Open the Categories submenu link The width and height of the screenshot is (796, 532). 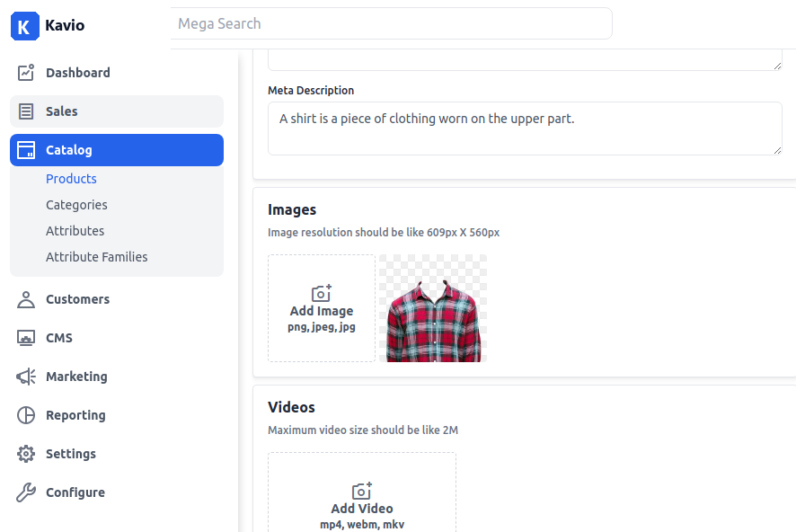(76, 205)
